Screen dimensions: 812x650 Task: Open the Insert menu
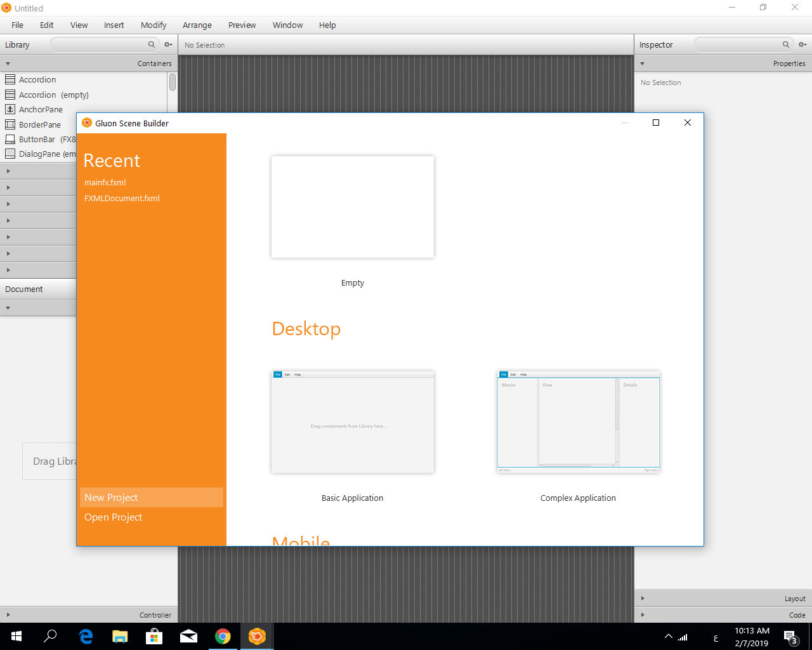114,25
